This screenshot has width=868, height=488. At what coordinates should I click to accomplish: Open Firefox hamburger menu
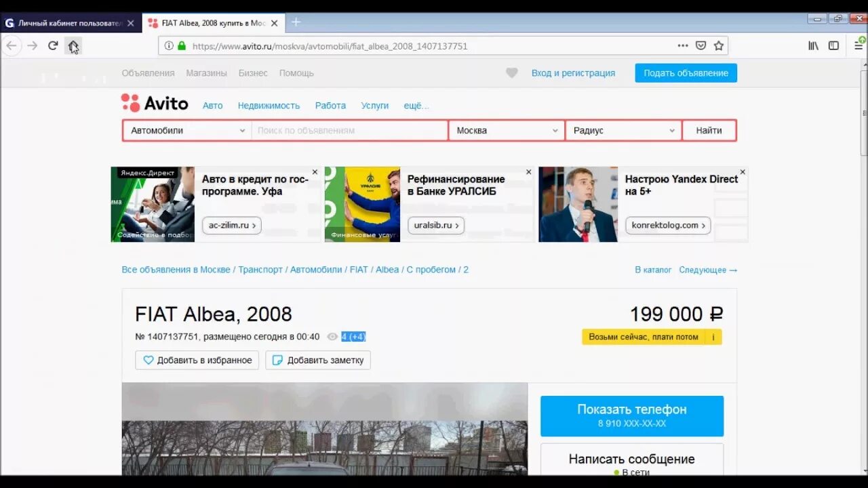[859, 46]
